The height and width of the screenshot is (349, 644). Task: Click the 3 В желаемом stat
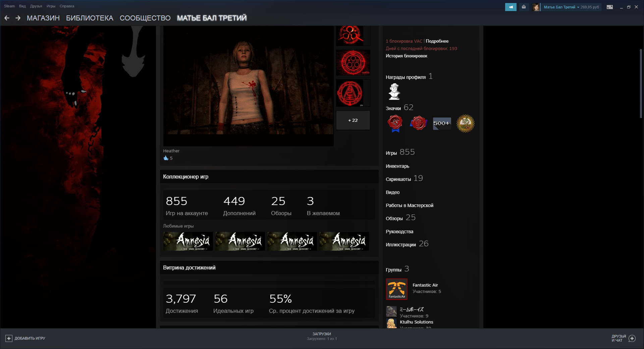[x=323, y=206]
